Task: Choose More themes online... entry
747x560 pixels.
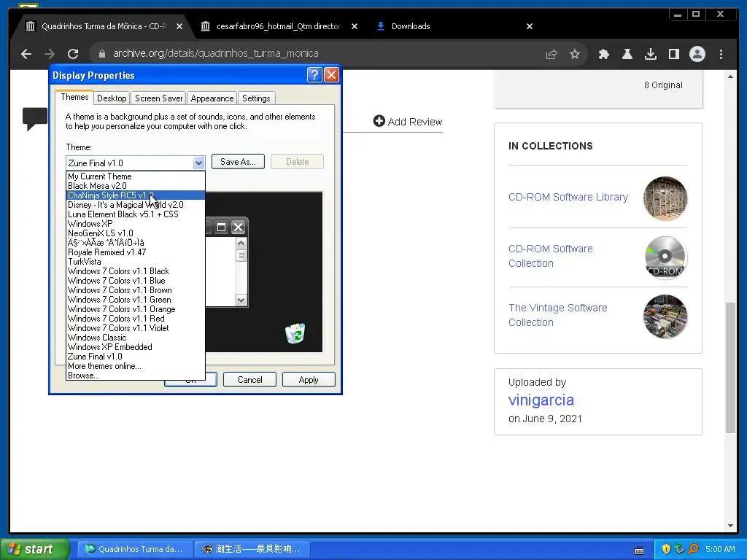Action: pyautogui.click(x=135, y=366)
